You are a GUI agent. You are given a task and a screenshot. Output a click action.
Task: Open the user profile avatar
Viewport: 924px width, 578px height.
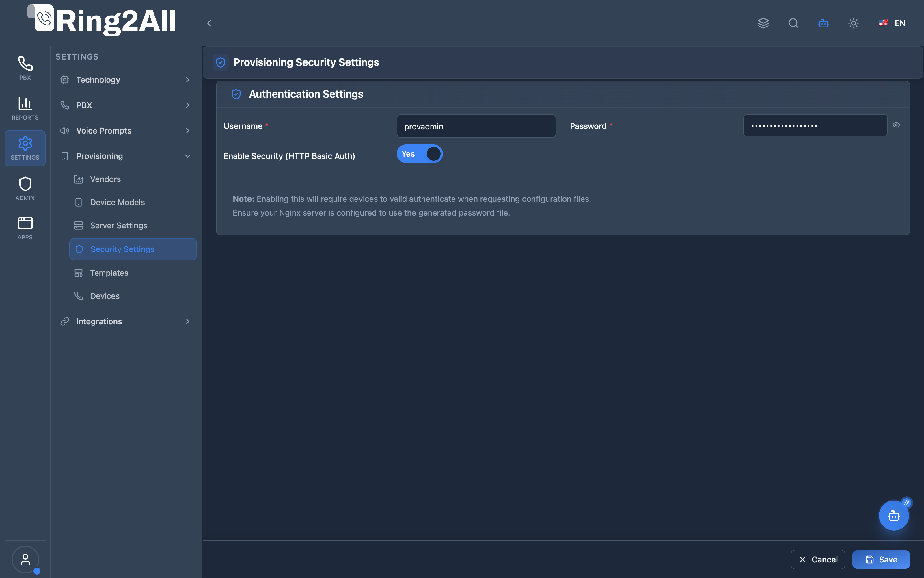point(25,559)
